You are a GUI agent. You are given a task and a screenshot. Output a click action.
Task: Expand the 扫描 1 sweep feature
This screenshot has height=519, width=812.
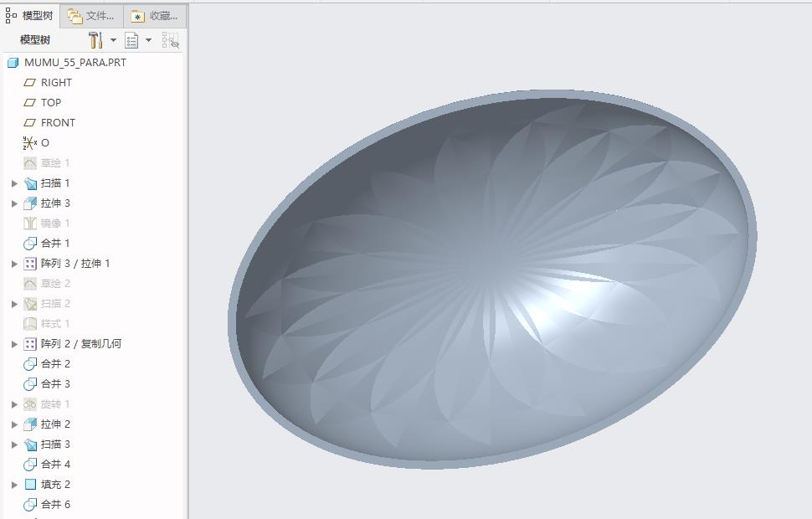click(14, 183)
